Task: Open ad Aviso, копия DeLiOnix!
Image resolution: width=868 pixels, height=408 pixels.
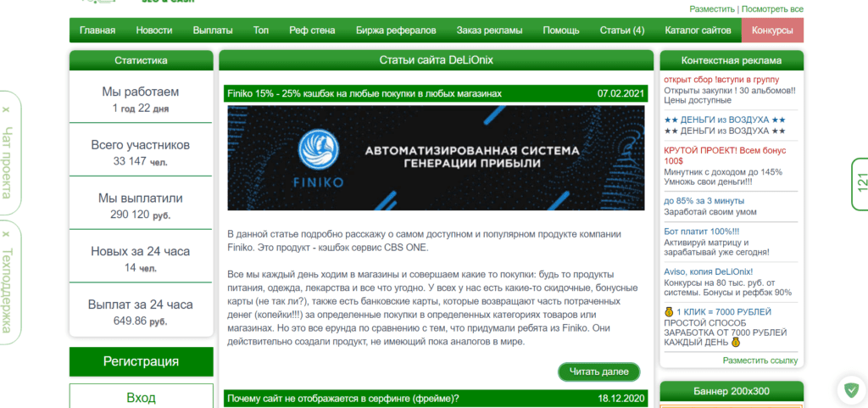Action: (708, 271)
